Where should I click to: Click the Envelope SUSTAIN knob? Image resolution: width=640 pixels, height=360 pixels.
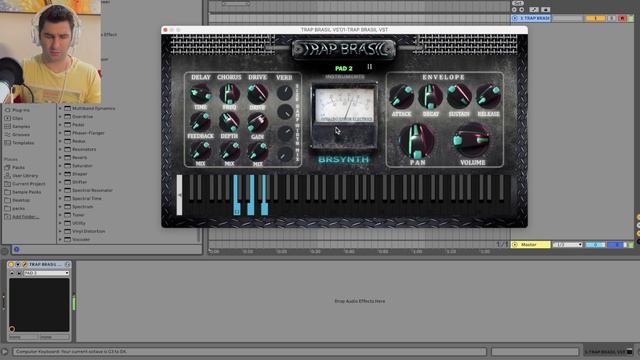tap(459, 97)
